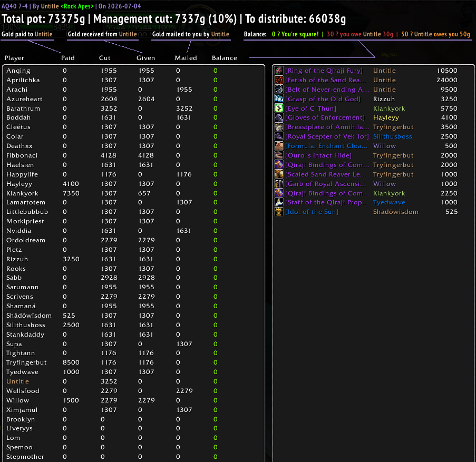The height and width of the screenshot is (462, 476).
Task: Click Klankyork's given value 657
Action: 144,193
